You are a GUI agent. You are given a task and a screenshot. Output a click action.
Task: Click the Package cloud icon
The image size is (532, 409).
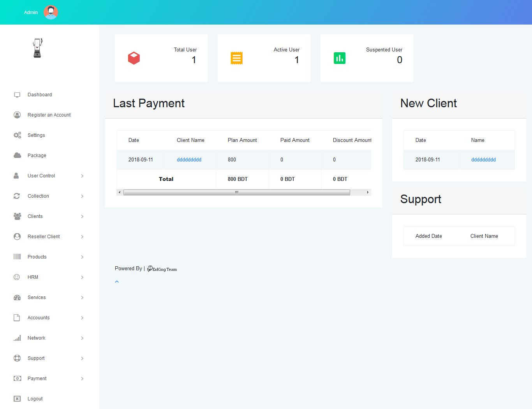point(17,155)
